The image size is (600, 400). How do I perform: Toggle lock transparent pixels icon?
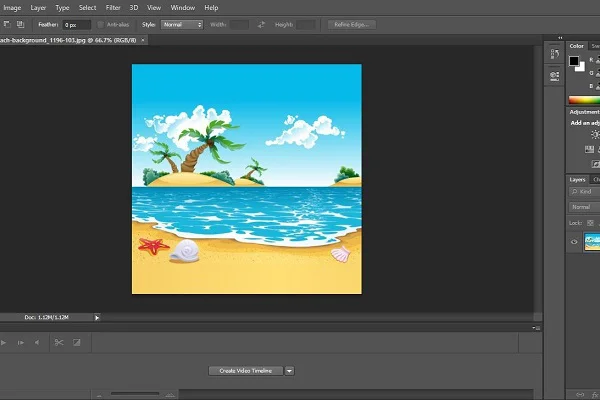[x=590, y=223]
